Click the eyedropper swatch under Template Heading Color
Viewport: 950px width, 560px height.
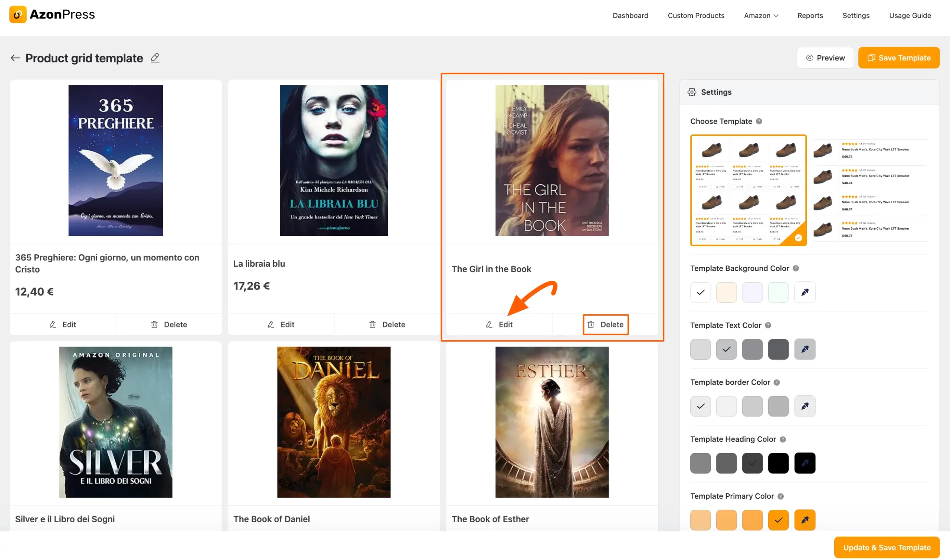(x=805, y=462)
